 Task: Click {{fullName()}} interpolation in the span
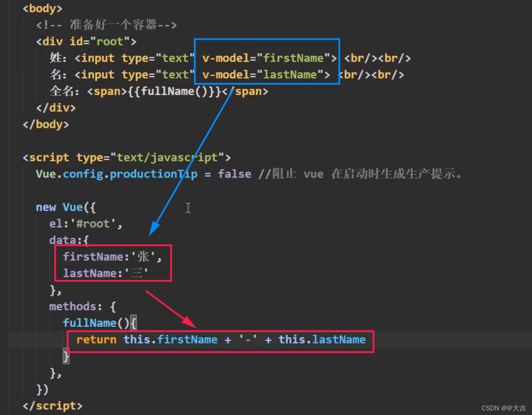tap(175, 92)
